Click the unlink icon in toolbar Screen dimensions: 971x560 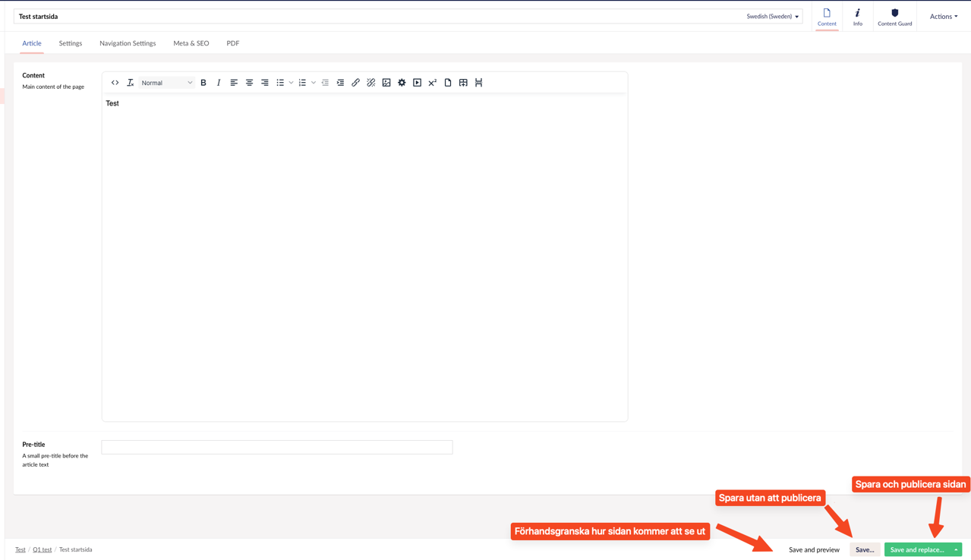pos(370,83)
